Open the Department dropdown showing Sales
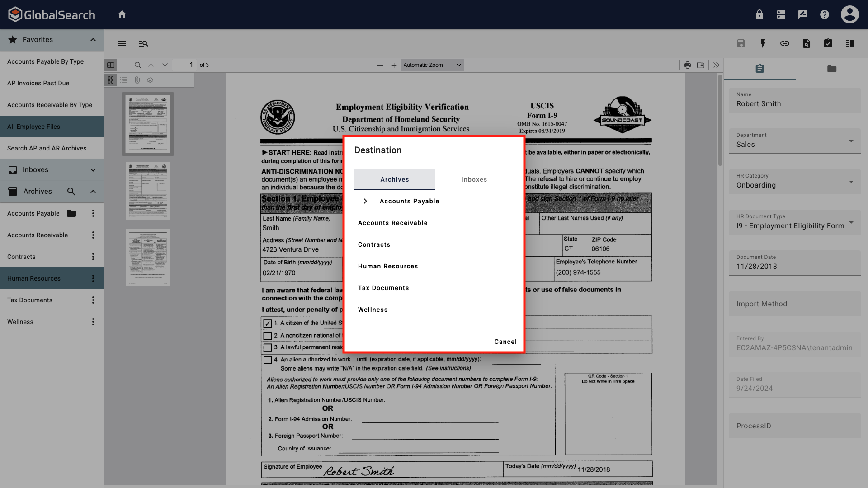The image size is (868, 488). (852, 141)
